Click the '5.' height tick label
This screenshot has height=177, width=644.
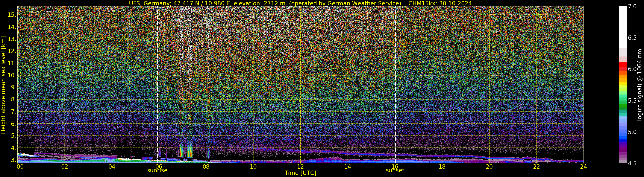(13, 136)
